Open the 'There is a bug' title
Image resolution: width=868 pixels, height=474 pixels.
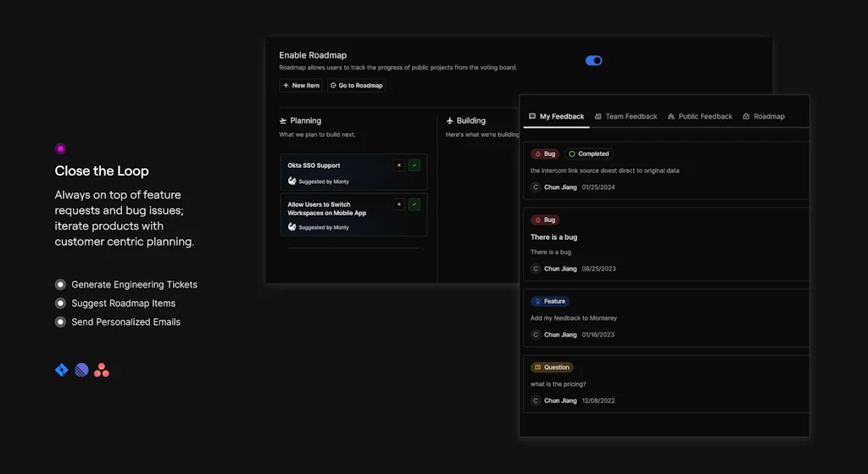coord(554,237)
